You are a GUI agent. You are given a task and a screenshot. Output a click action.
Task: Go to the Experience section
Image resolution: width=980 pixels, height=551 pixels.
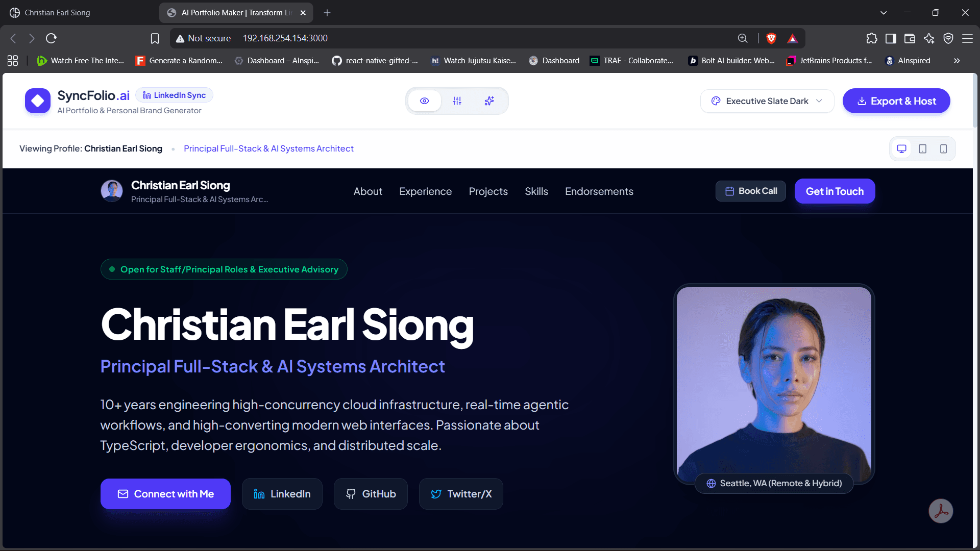[x=426, y=191]
